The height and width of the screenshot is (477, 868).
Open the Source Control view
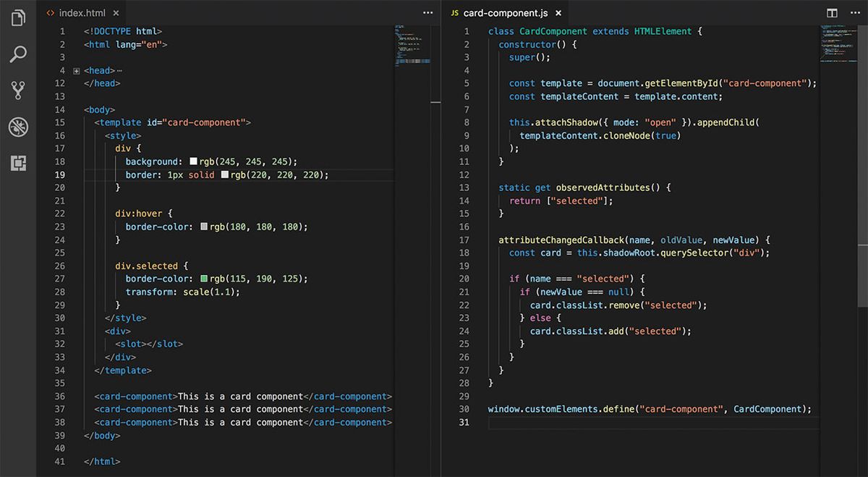click(x=18, y=90)
